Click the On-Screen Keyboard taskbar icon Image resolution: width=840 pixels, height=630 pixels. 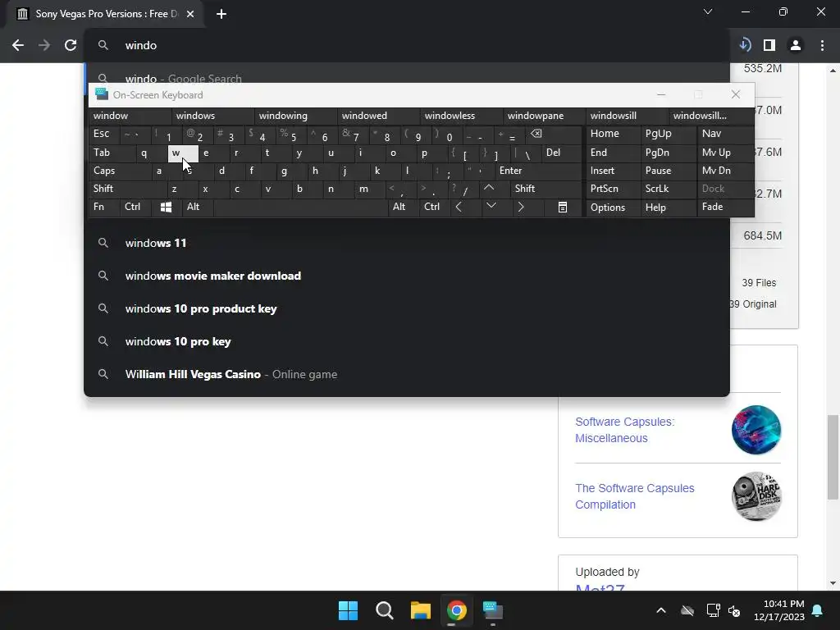492,610
